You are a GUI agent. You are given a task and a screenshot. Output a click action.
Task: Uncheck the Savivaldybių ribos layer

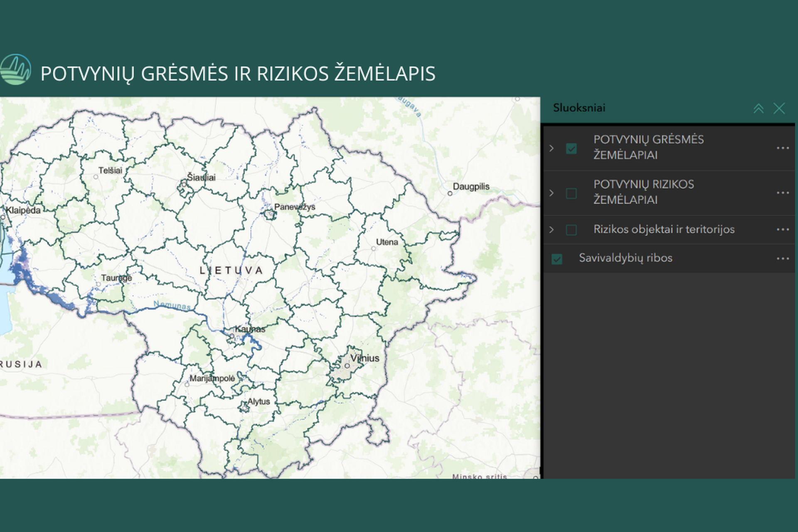point(557,259)
